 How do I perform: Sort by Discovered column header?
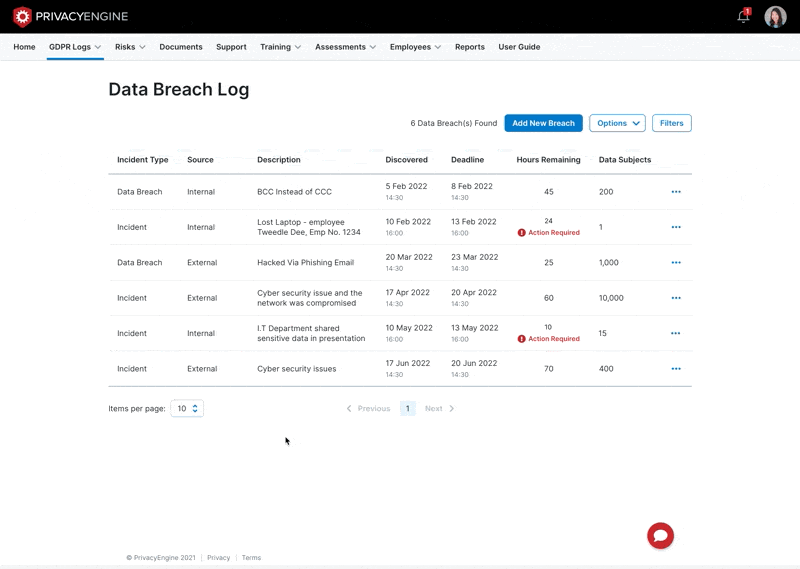(x=407, y=160)
